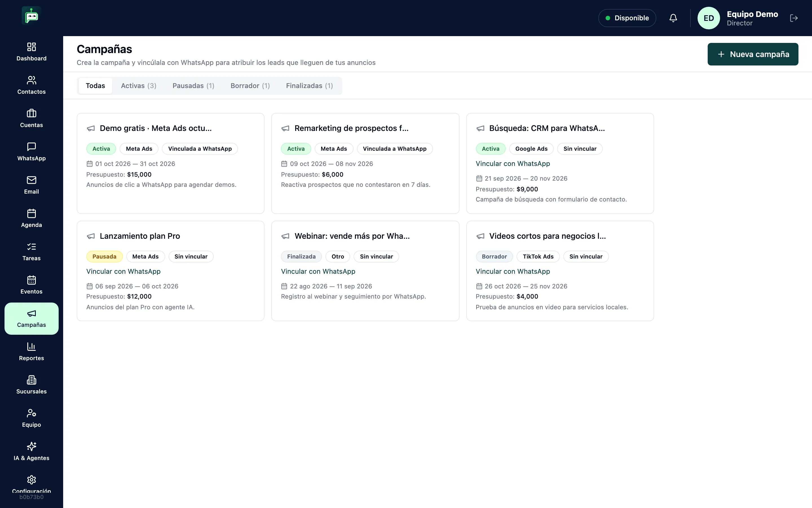Click the TikTok Ads badge
Screen dimensions: 812x508
pyautogui.click(x=538, y=257)
